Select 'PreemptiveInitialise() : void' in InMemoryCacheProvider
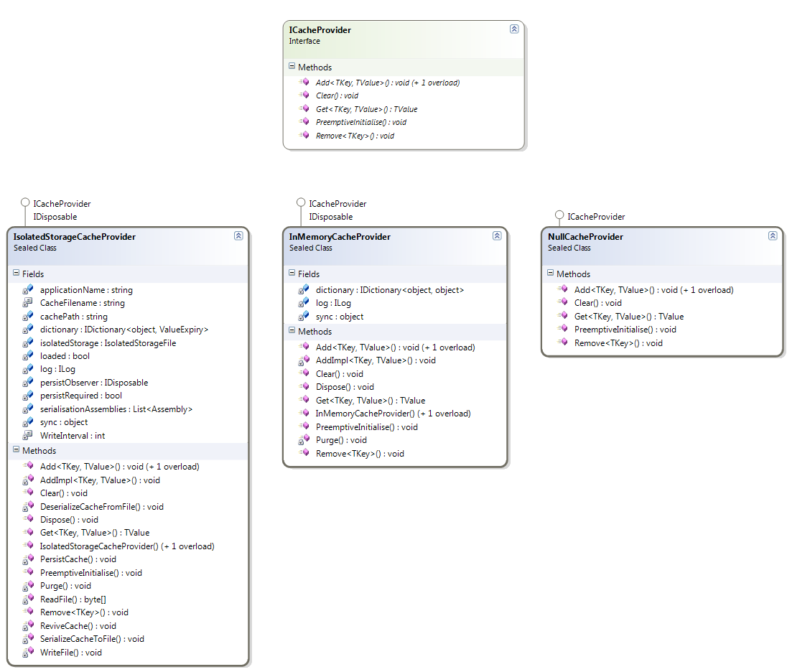The image size is (810, 672). tap(366, 427)
